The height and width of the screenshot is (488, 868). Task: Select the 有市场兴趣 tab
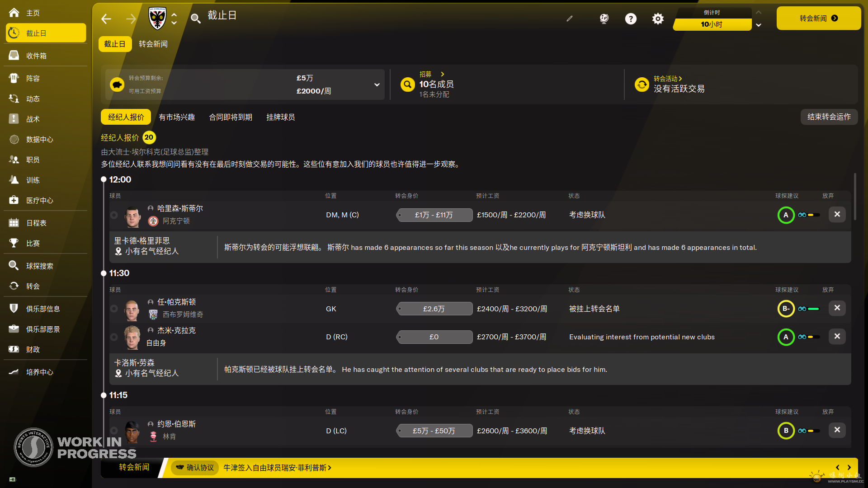(177, 117)
